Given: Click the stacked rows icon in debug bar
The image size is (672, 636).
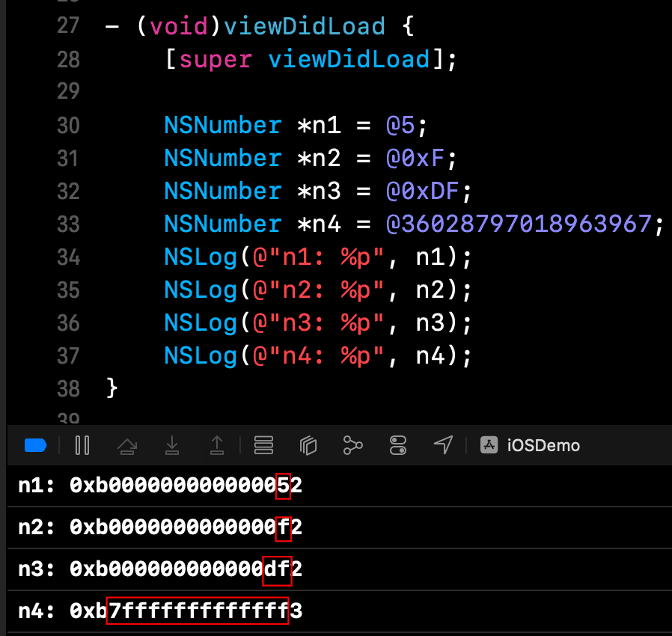Looking at the screenshot, I should [263, 446].
